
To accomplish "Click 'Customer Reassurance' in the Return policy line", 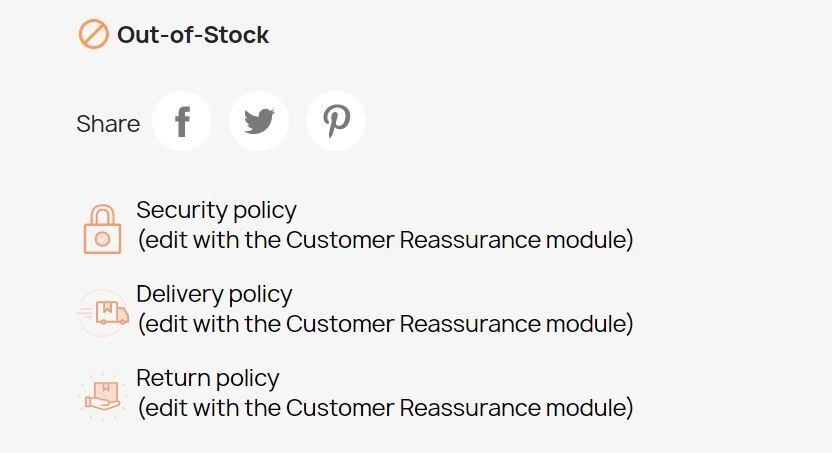I will (413, 408).
